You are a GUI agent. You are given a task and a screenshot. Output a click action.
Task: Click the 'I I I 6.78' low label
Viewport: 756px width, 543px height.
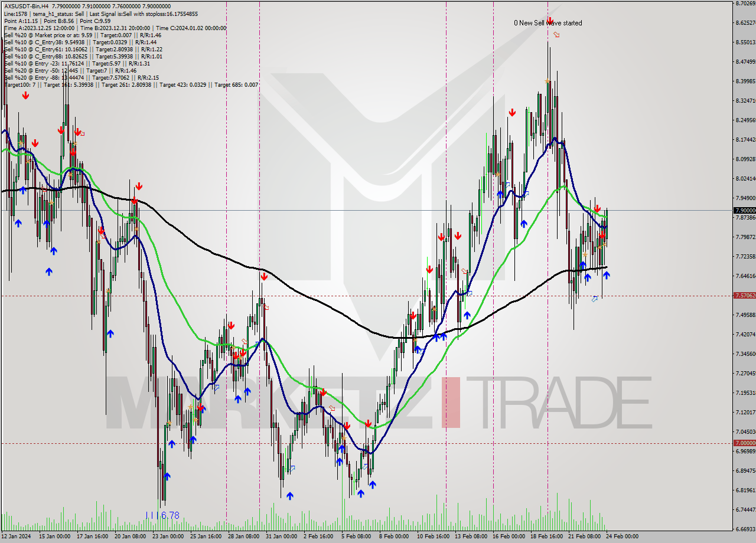162,515
